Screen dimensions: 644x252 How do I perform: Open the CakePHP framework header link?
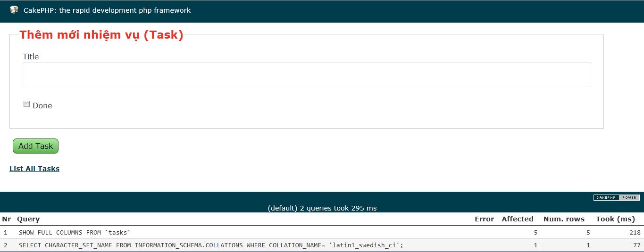coord(107,10)
